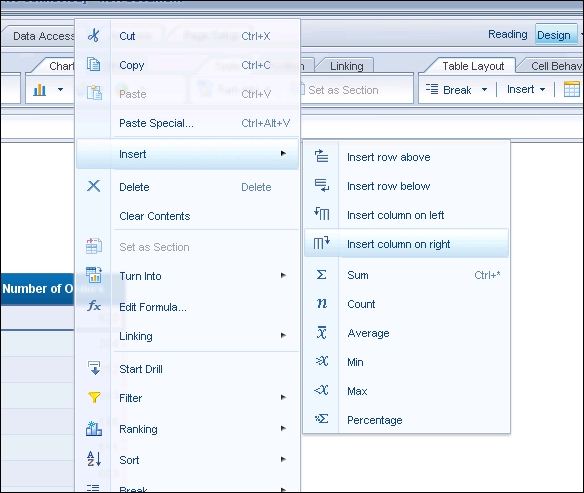
Task: Click the Turn Into table-chart icon
Action: 94,275
